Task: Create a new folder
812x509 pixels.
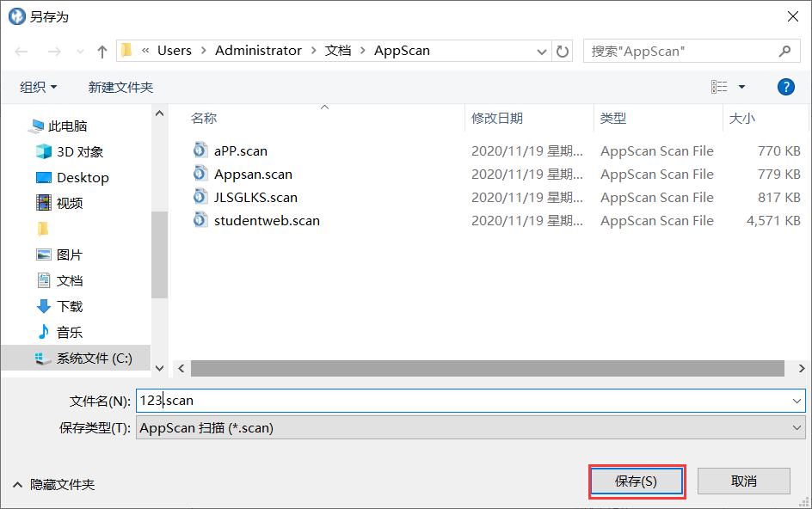Action: coord(120,87)
